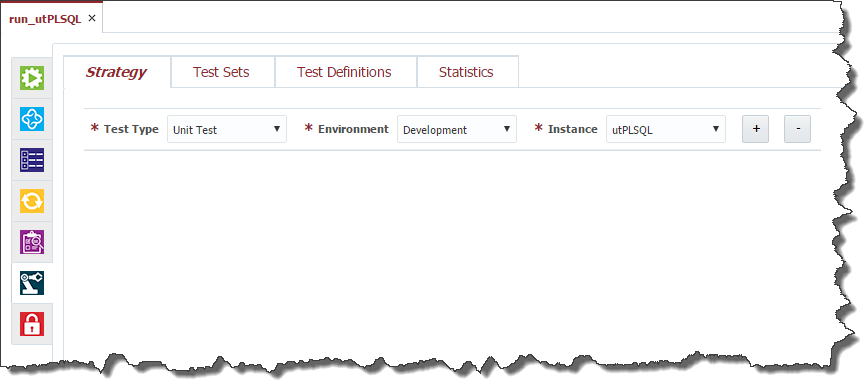Open the purple clipboard magnifier sidebar icon
The height and width of the screenshot is (380, 864).
[32, 242]
